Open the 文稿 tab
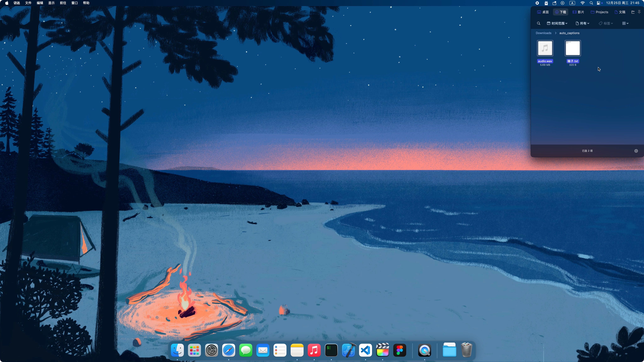Screen dimensions: 644x362 pos(620,12)
